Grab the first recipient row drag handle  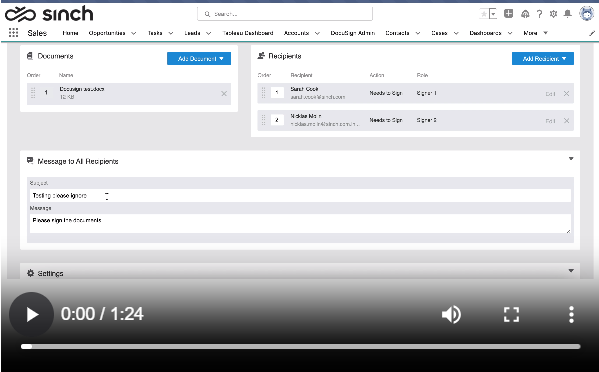(x=263, y=93)
